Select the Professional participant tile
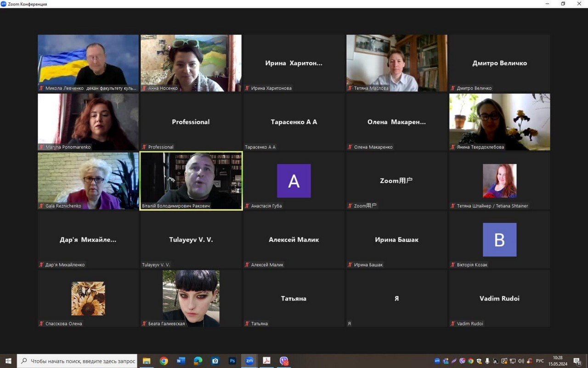 pos(191,122)
